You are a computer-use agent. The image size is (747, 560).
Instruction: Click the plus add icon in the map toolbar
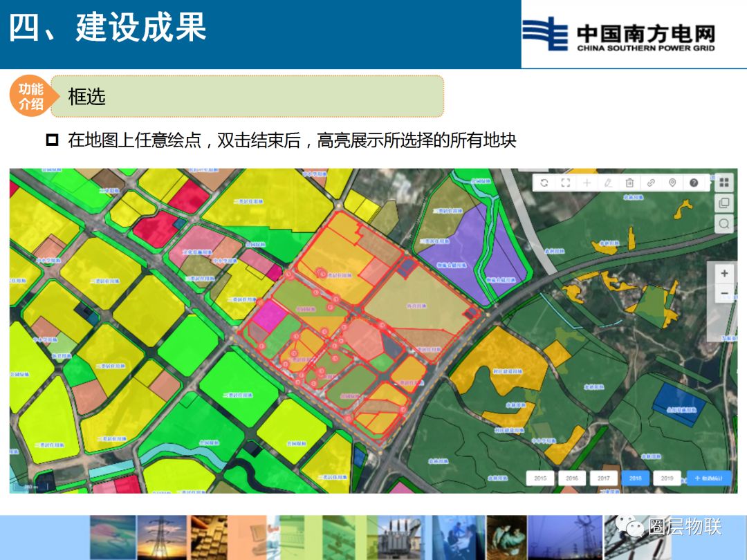[x=587, y=183]
